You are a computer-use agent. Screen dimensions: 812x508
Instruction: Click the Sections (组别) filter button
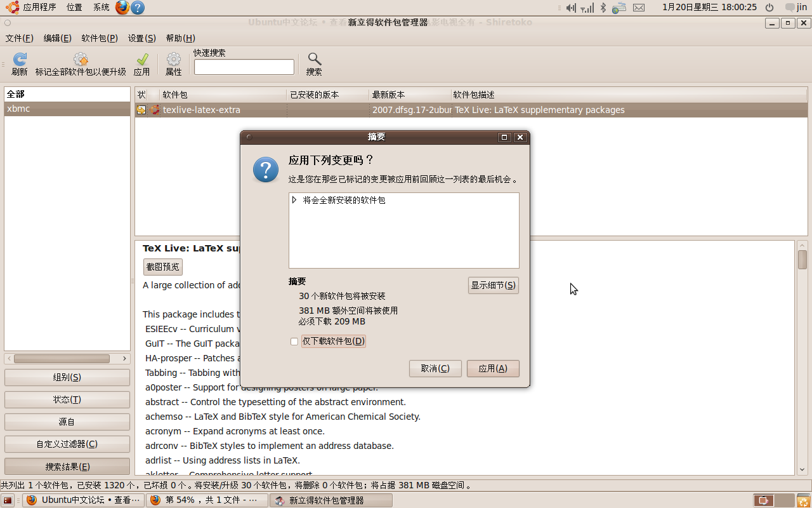point(67,377)
